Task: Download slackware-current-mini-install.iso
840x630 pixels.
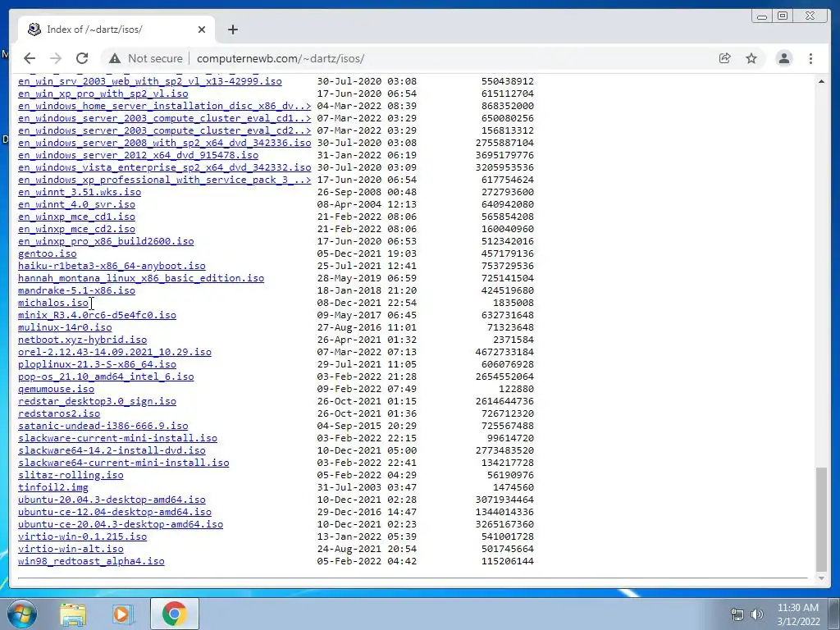Action: coord(118,438)
